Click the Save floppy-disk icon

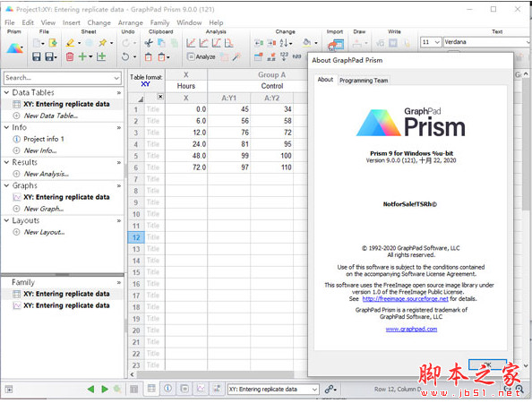point(37,56)
